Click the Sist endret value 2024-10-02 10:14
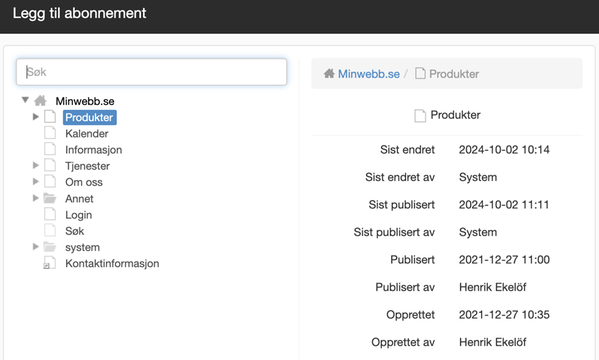 coord(504,149)
